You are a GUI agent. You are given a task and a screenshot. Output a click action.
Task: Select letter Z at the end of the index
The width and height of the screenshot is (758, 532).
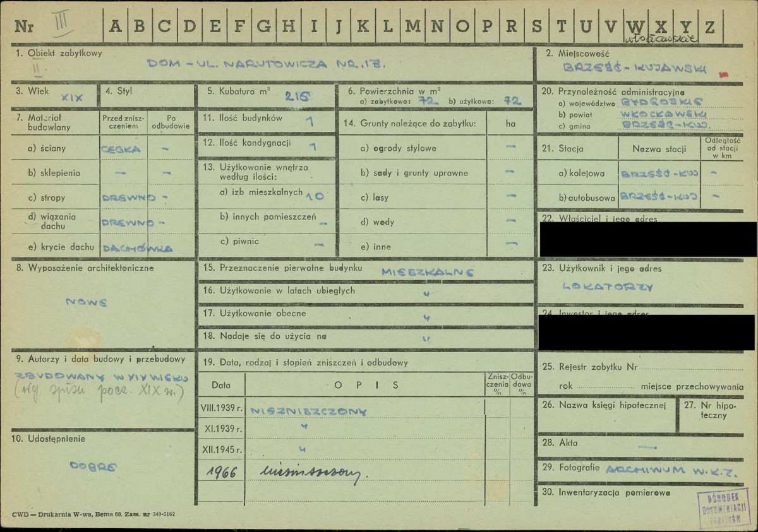[x=709, y=27]
